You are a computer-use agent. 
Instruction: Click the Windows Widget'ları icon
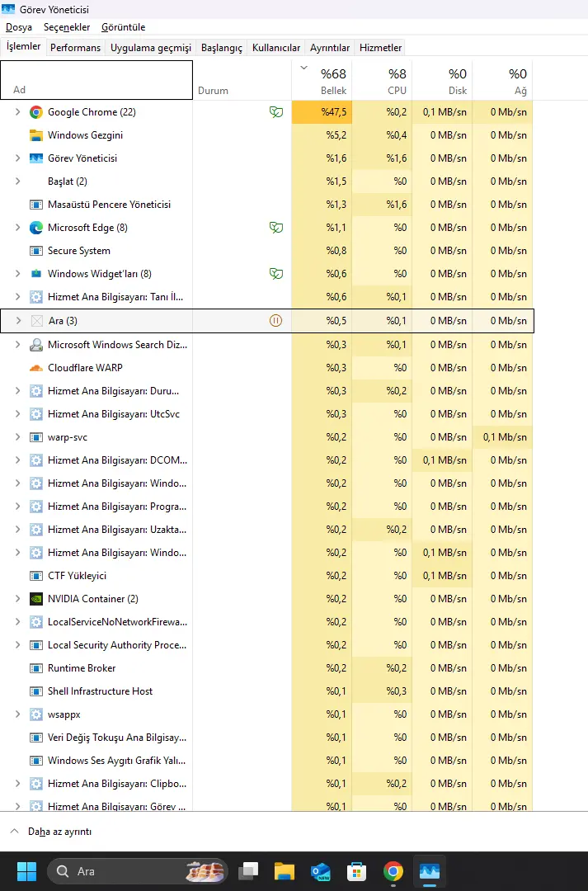[35, 274]
